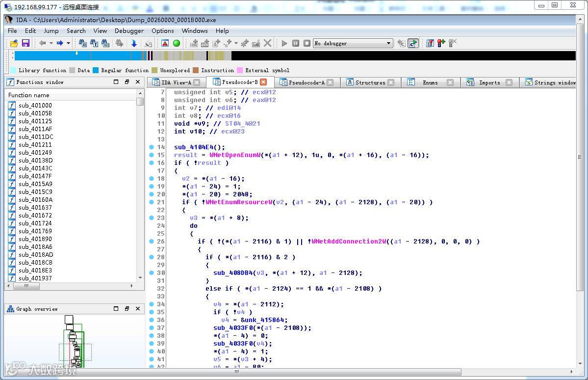Click the blue down-arrow jump icon

coord(134,43)
